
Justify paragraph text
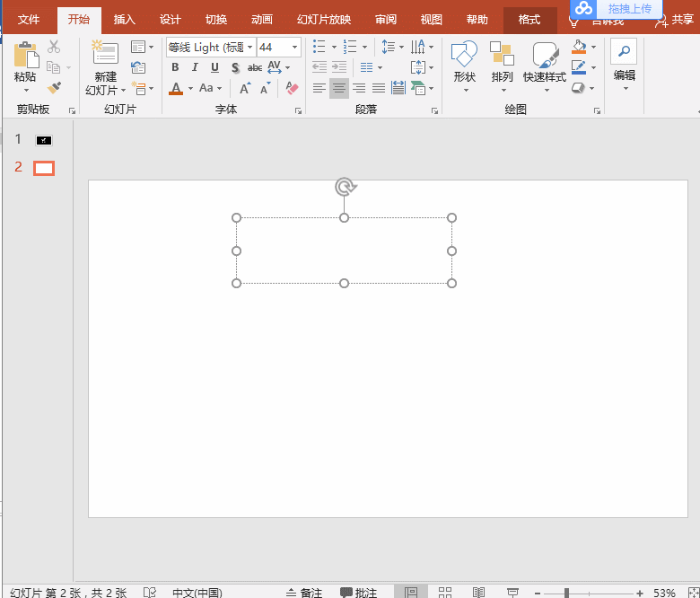pos(379,88)
